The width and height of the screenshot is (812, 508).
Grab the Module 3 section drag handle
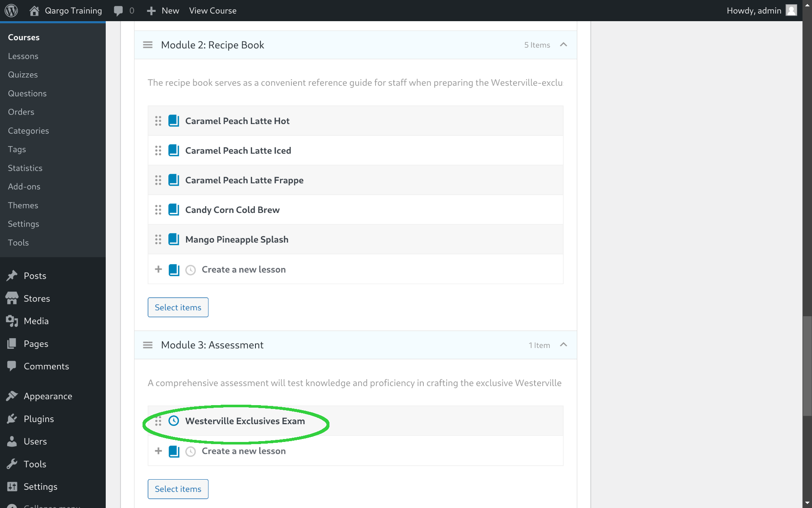(x=148, y=345)
